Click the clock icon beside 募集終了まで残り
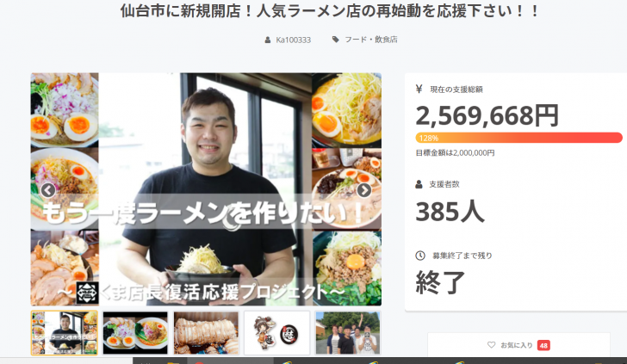Image resolution: width=627 pixels, height=364 pixels. (x=420, y=256)
